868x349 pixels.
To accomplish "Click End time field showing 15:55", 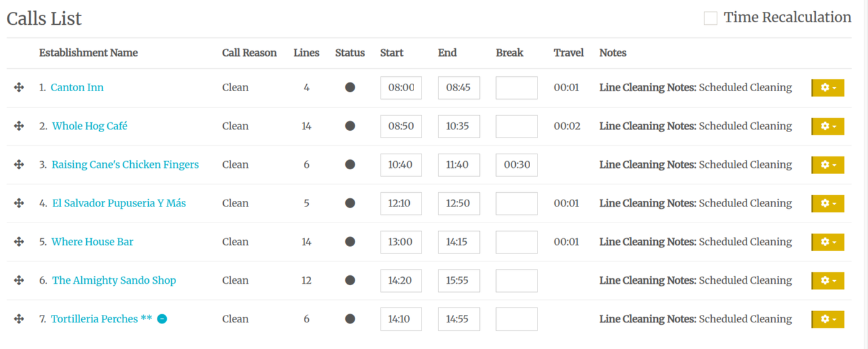I will click(x=458, y=281).
